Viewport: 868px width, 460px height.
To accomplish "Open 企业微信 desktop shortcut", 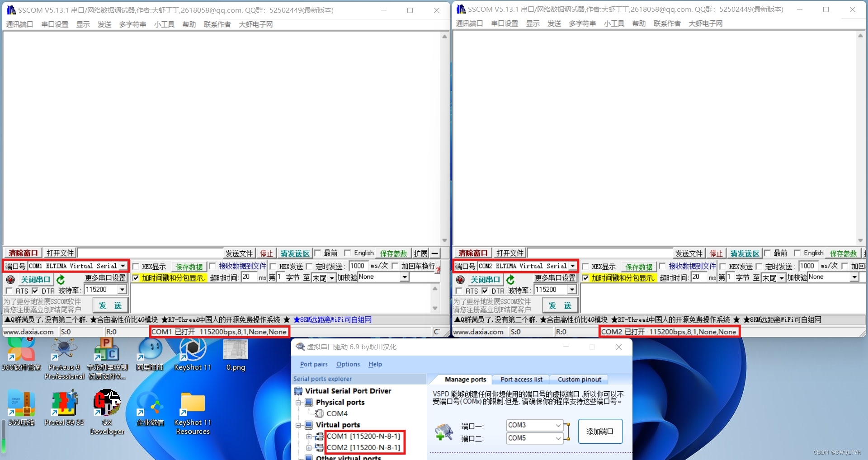I will (150, 409).
